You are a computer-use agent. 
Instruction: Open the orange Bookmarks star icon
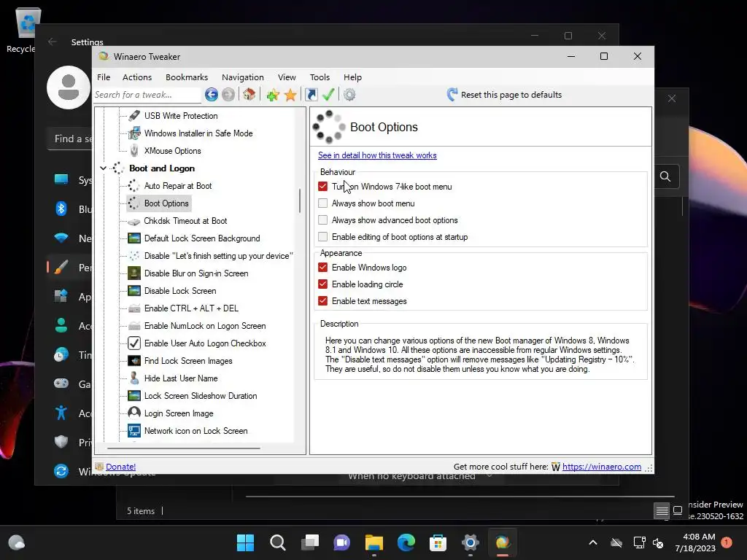(290, 95)
